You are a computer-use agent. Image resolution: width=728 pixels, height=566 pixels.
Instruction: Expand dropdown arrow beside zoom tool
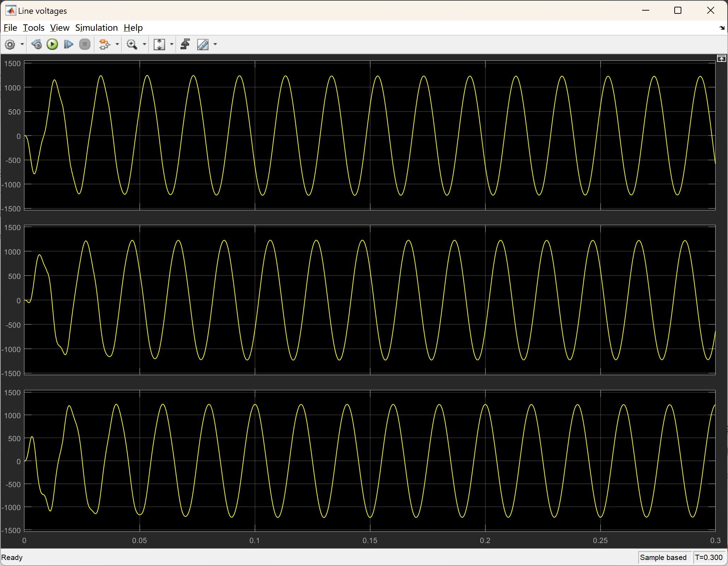click(144, 45)
